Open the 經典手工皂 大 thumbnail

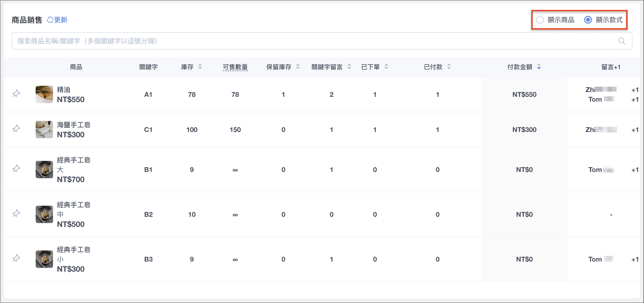(x=44, y=170)
